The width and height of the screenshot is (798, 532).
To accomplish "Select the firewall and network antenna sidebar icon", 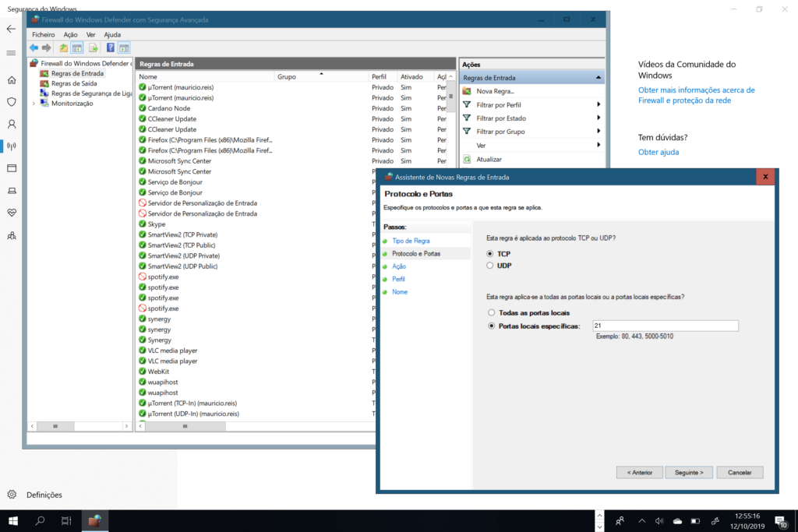I will coord(12,146).
